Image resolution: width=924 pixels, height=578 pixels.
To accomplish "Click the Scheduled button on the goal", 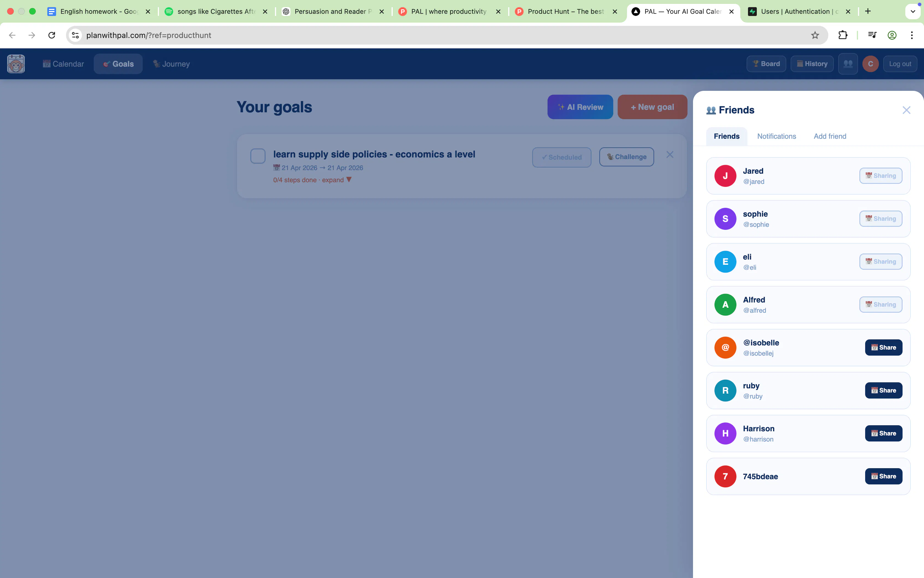I will [562, 157].
